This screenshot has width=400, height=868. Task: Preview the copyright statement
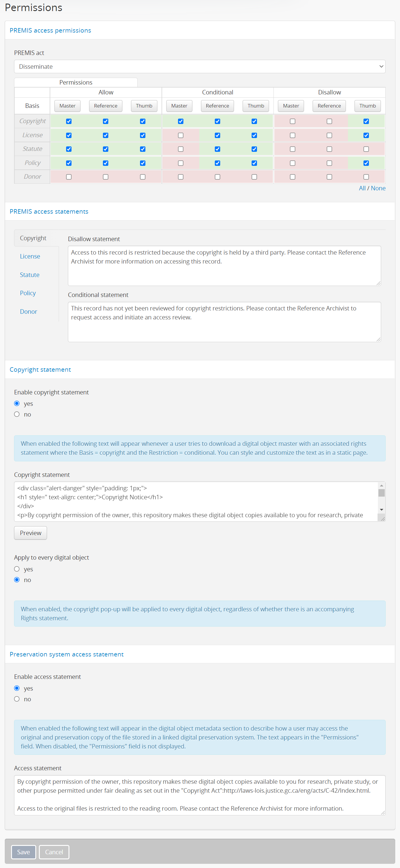30,533
